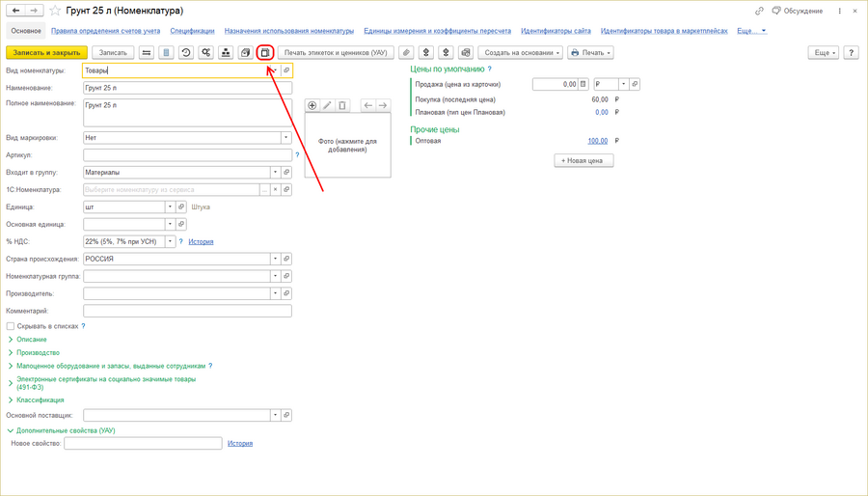Open Единицы измерения и коэффициенты пересчета tab
The width and height of the screenshot is (868, 496).
pos(437,31)
